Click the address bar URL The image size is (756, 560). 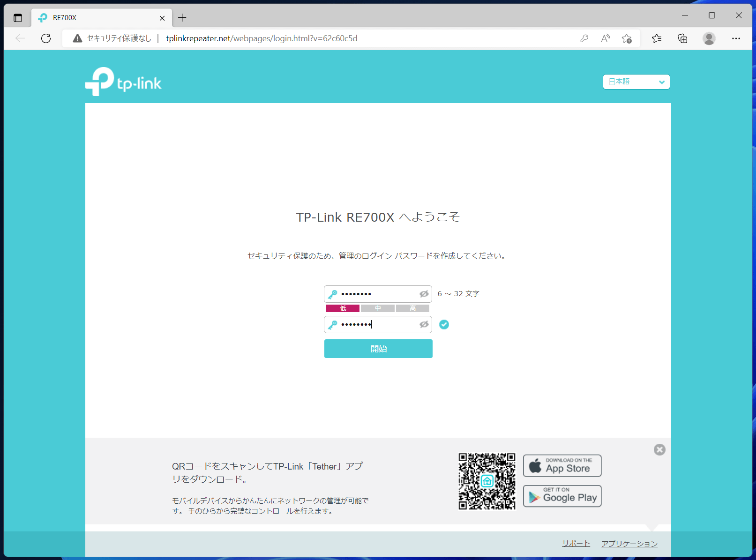point(262,38)
